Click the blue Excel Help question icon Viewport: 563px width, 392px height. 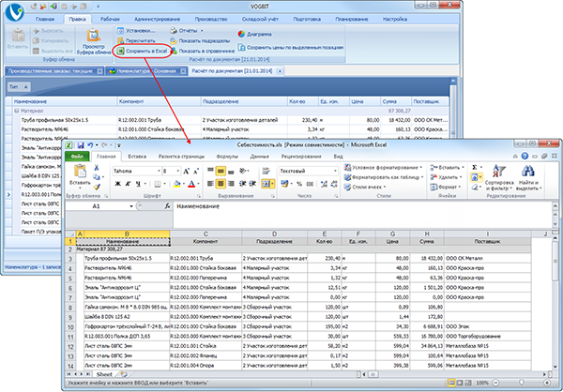525,157
